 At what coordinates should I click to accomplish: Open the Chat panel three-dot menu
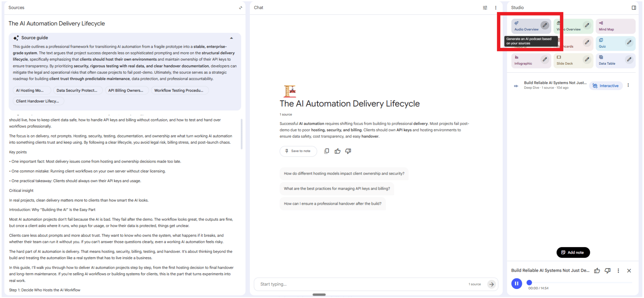click(x=496, y=8)
